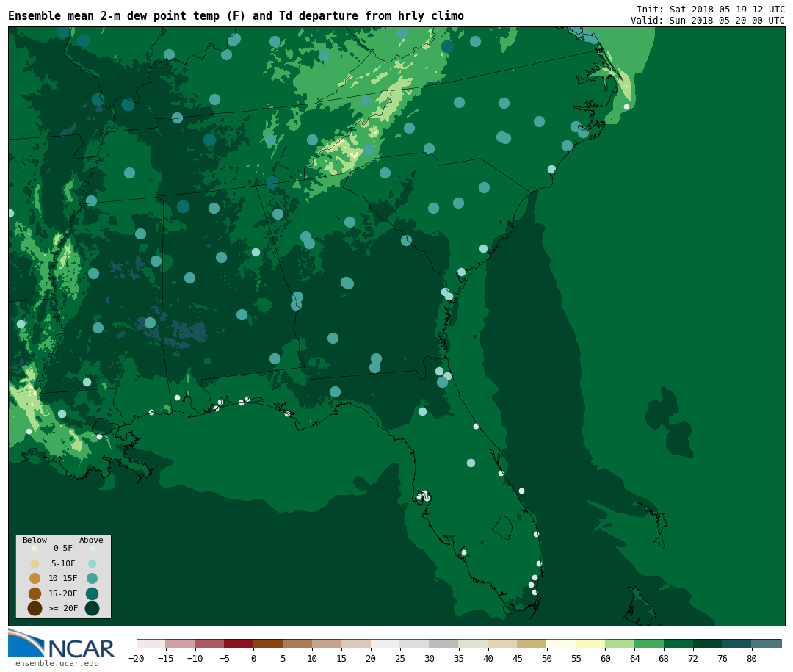
Task: Click the '15-20F' legend label
Action: tap(63, 593)
